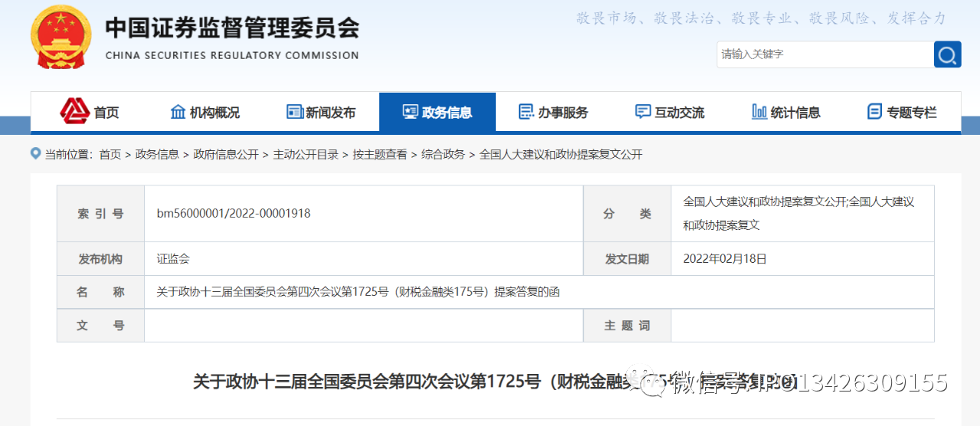The width and height of the screenshot is (980, 426).
Task: Open the 主动公开目录 breadcrumb link
Action: click(305, 154)
